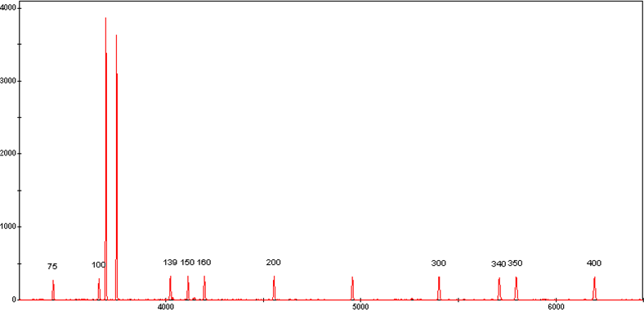Click the unlabeled small peak between 200 and 300
644x310 pixels.
click(x=352, y=288)
